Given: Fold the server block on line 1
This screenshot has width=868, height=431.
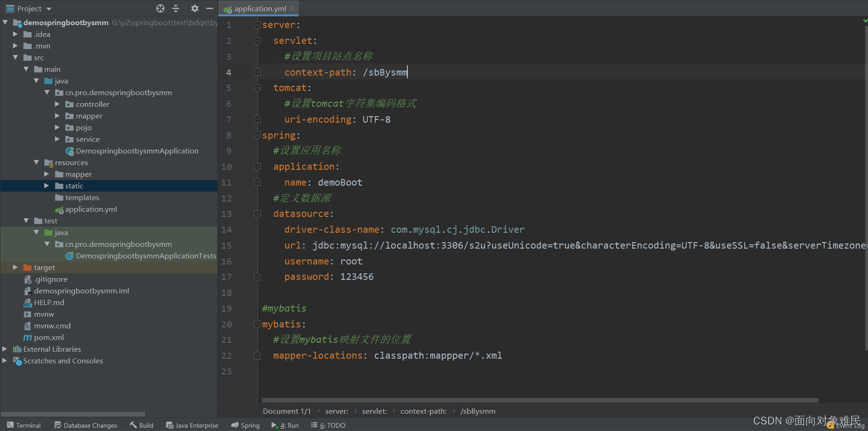Looking at the screenshot, I should point(257,25).
